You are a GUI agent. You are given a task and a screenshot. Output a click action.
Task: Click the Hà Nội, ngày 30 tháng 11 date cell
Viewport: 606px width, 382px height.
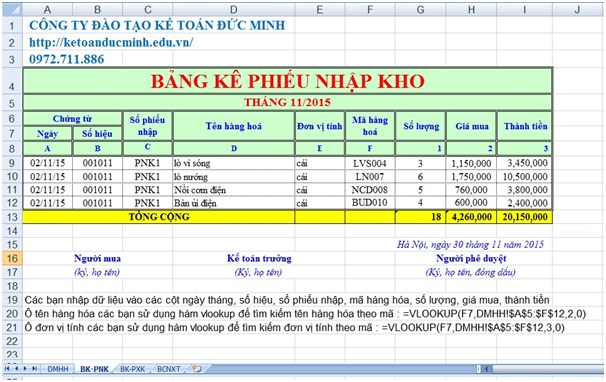pyautogui.click(x=470, y=244)
